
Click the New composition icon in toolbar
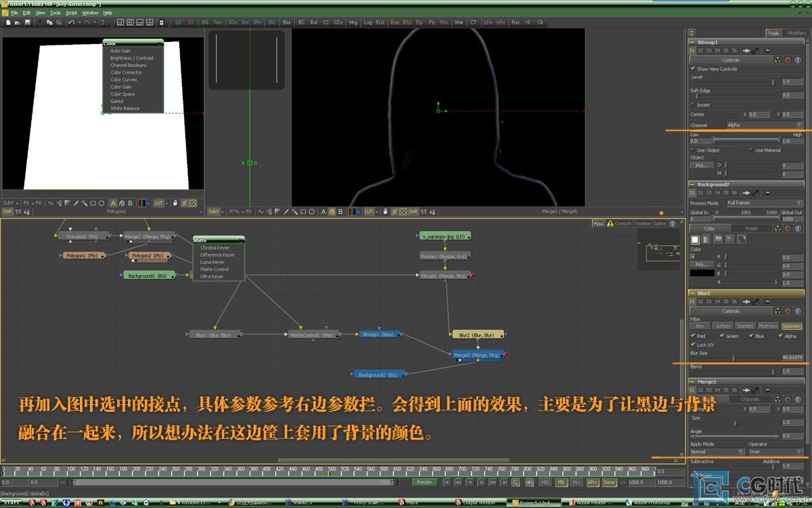pos(8,22)
